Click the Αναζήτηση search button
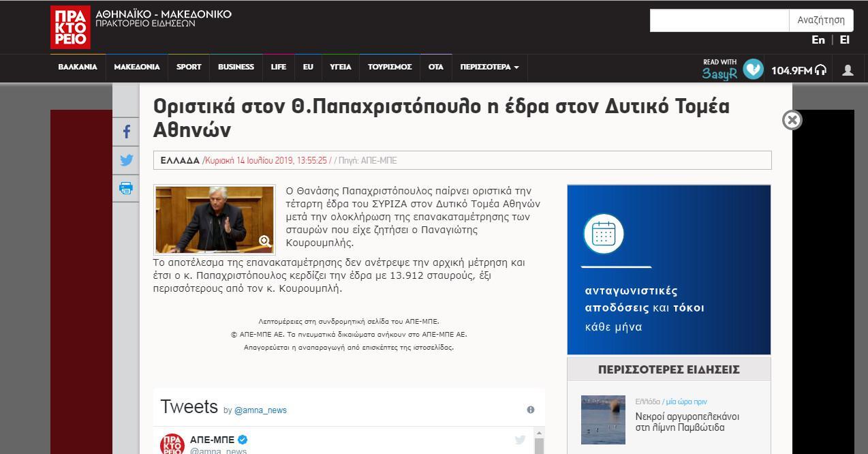Screen dimensions: 868x454 click(x=821, y=20)
